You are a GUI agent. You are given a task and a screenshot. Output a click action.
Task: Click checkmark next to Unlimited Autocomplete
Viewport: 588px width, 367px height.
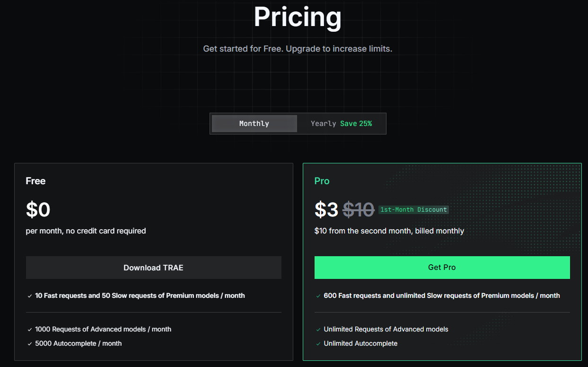click(x=318, y=344)
